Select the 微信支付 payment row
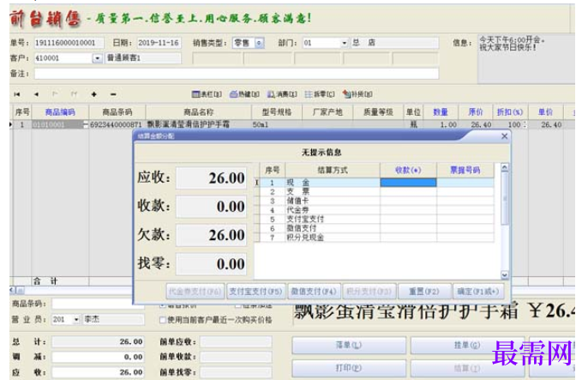Image resolution: width=588 pixels, height=380 pixels. (376, 228)
